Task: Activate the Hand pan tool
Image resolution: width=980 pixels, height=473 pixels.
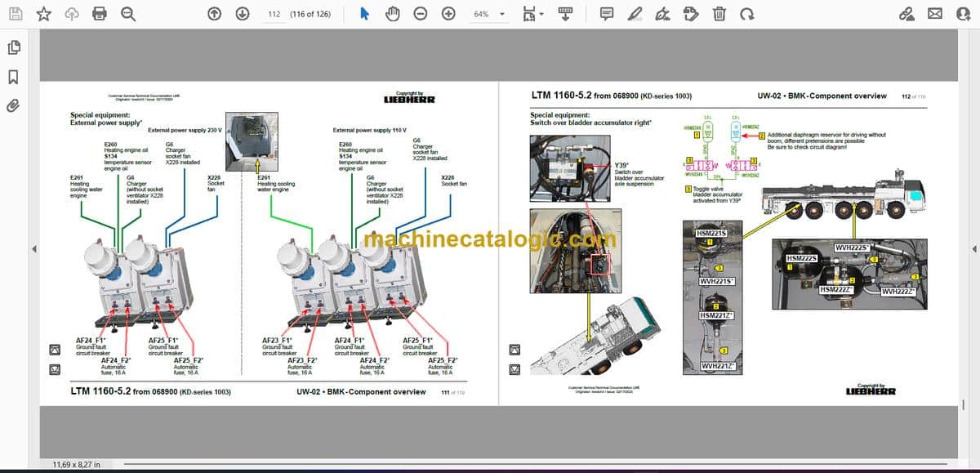Action: point(393,14)
